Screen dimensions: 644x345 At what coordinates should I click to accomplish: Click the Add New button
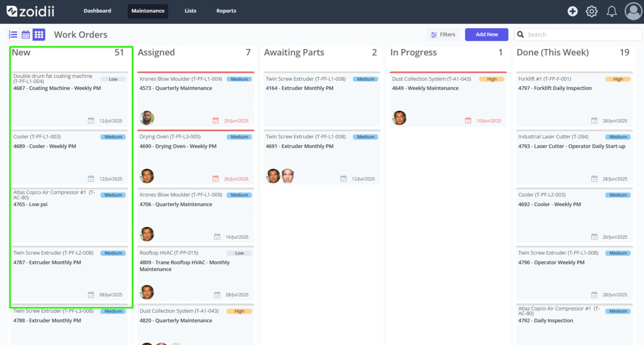pyautogui.click(x=487, y=34)
